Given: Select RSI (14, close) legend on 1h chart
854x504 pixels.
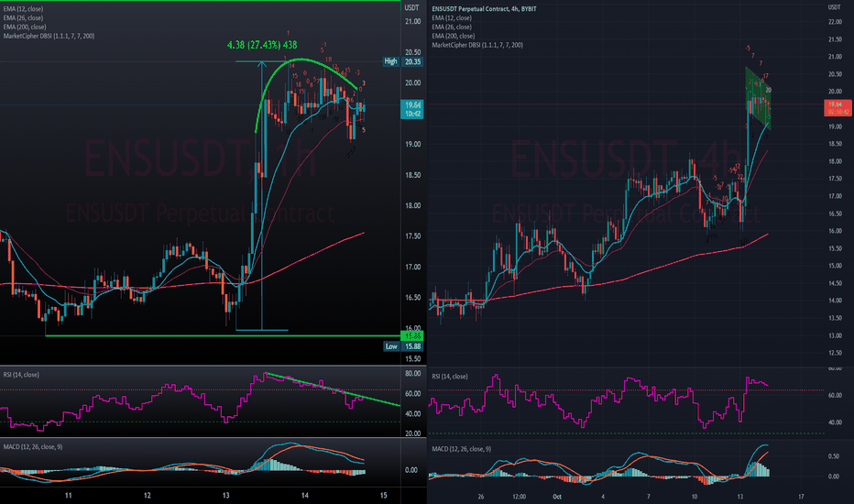Looking at the screenshot, I should click(21, 374).
